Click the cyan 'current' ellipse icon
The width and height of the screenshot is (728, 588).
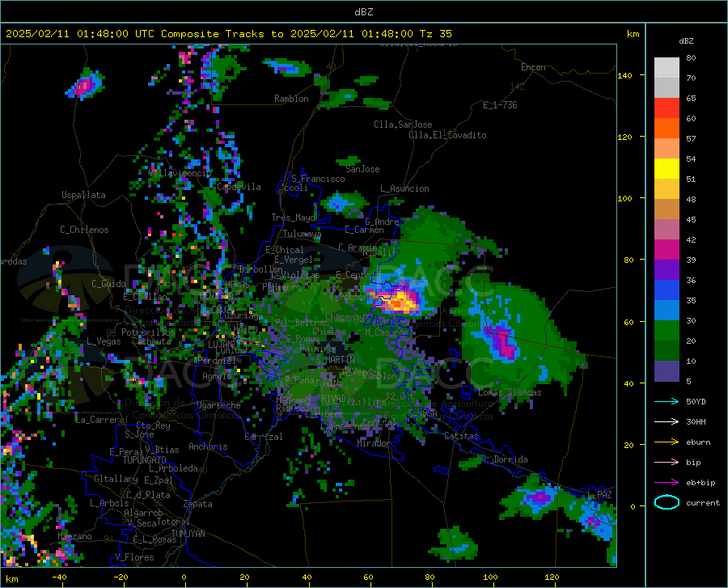tap(667, 502)
